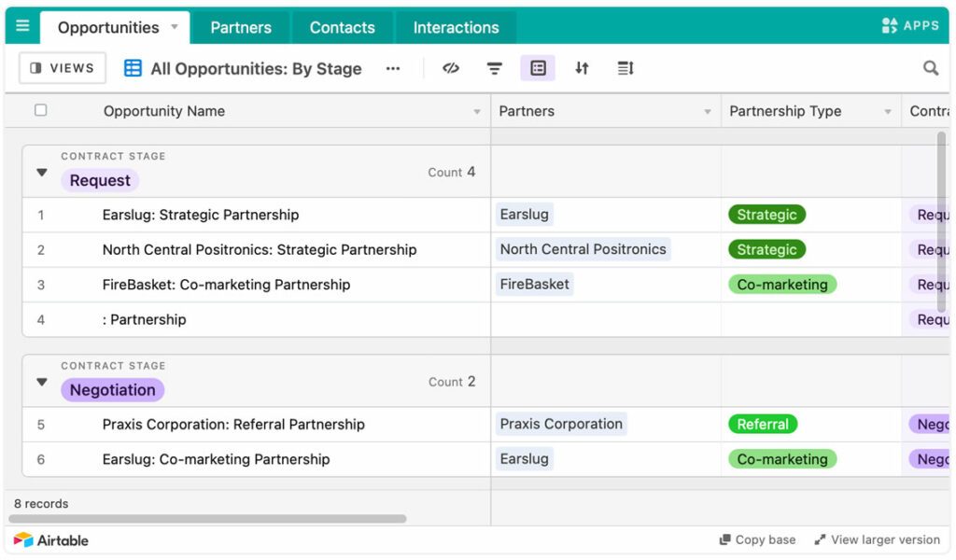The height and width of the screenshot is (560, 956).
Task: Click the All Opportunities: By Stage view name
Action: (256, 69)
